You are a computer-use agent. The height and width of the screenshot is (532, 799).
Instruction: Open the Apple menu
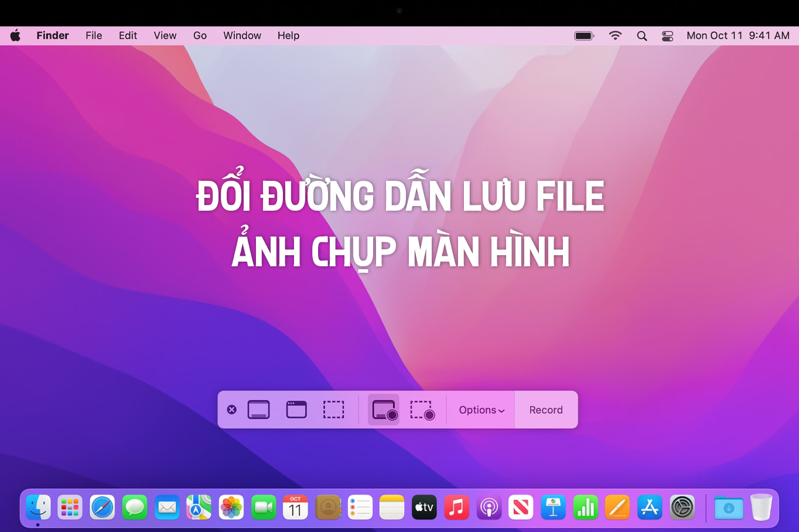click(x=16, y=36)
